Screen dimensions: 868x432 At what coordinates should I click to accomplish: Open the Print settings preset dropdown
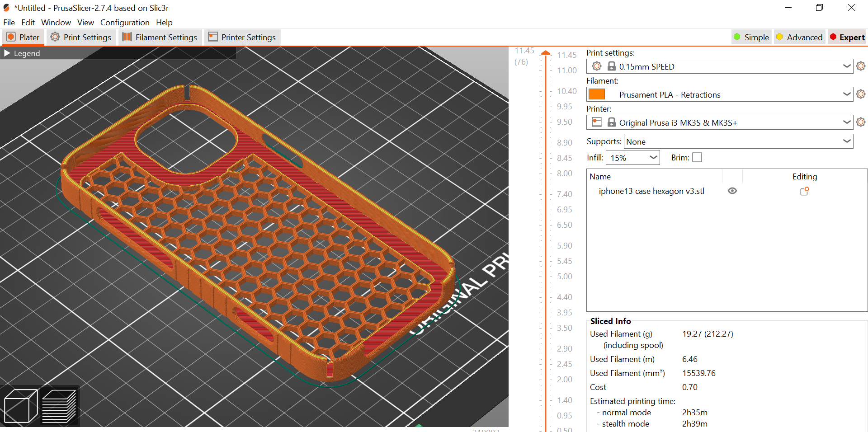click(x=847, y=66)
